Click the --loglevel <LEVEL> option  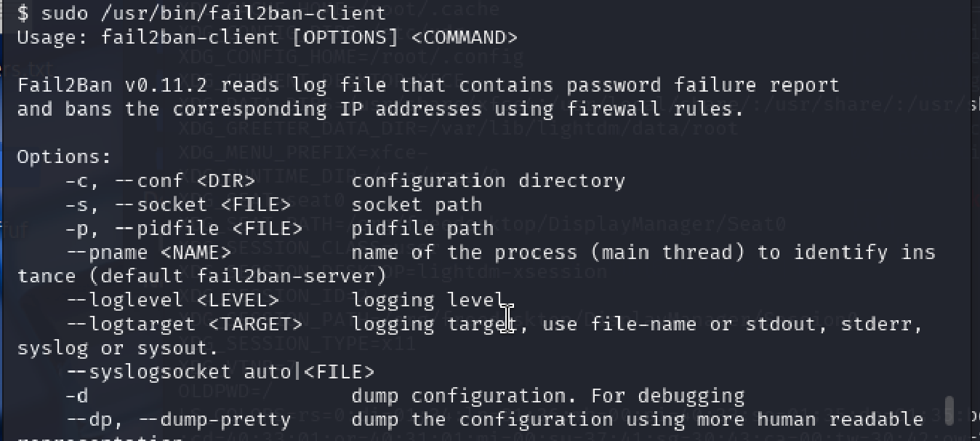[x=172, y=300]
